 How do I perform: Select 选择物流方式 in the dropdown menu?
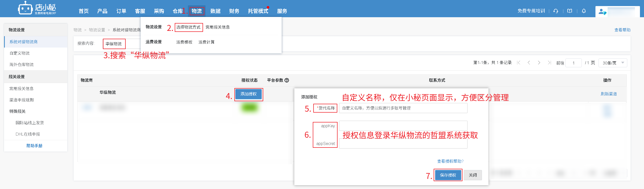pos(188,27)
